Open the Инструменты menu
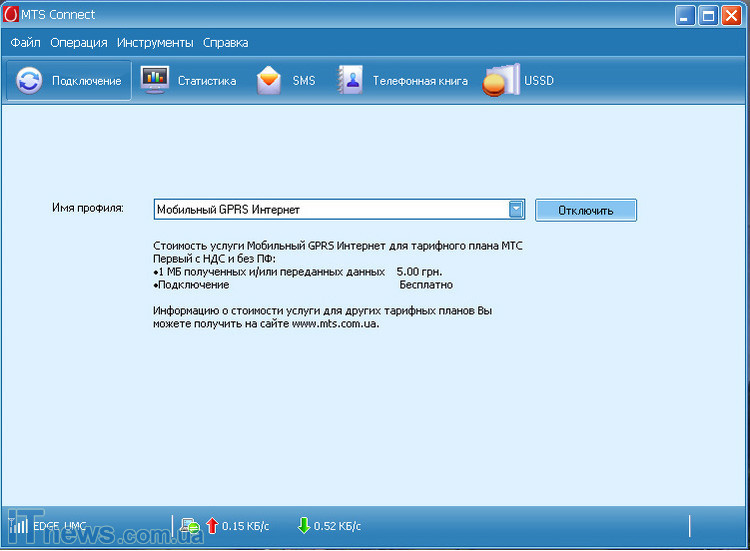 click(155, 43)
